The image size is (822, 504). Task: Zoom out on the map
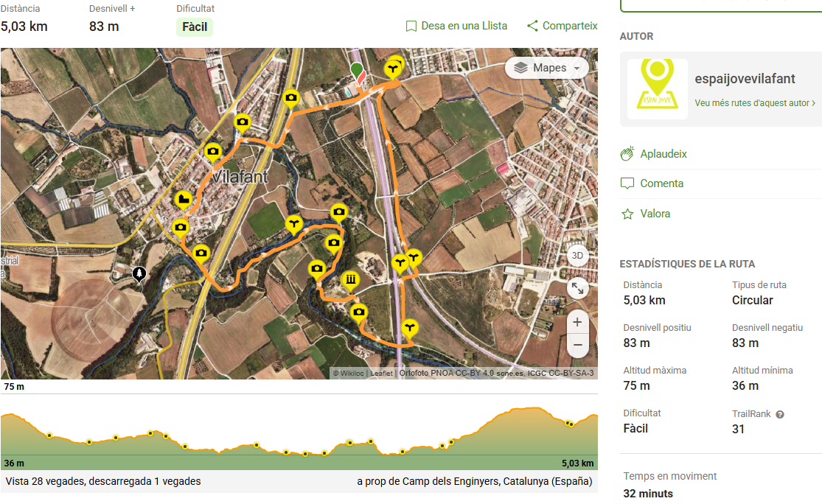[x=577, y=345]
